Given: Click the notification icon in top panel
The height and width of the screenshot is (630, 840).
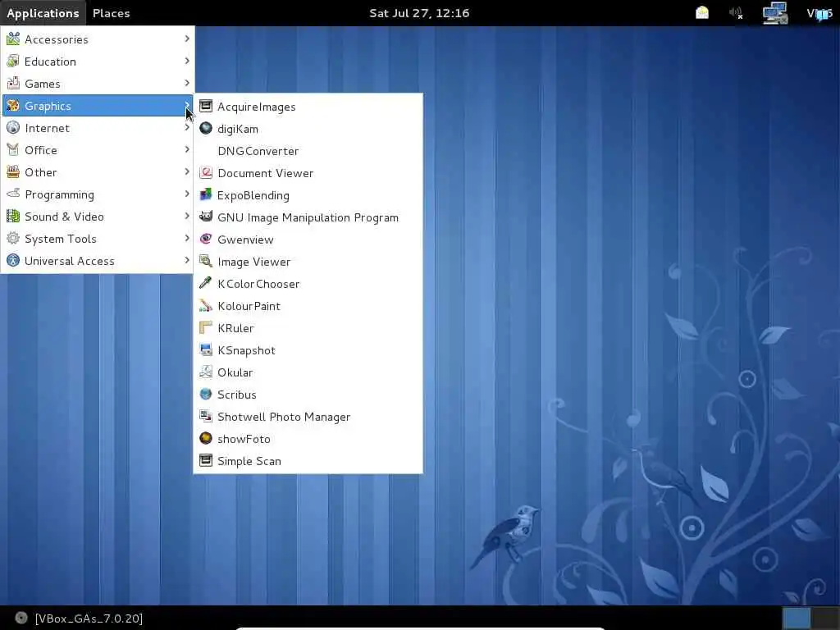Looking at the screenshot, I should pos(702,12).
